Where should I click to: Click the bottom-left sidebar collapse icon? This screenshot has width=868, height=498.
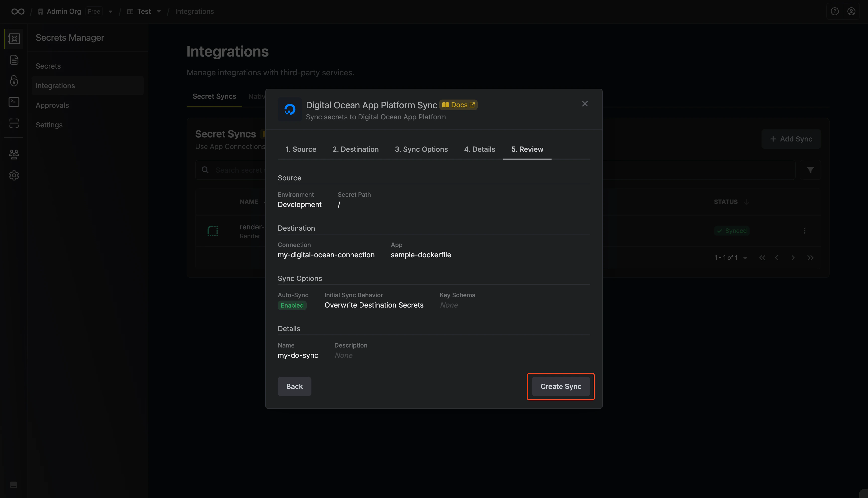[x=14, y=485]
